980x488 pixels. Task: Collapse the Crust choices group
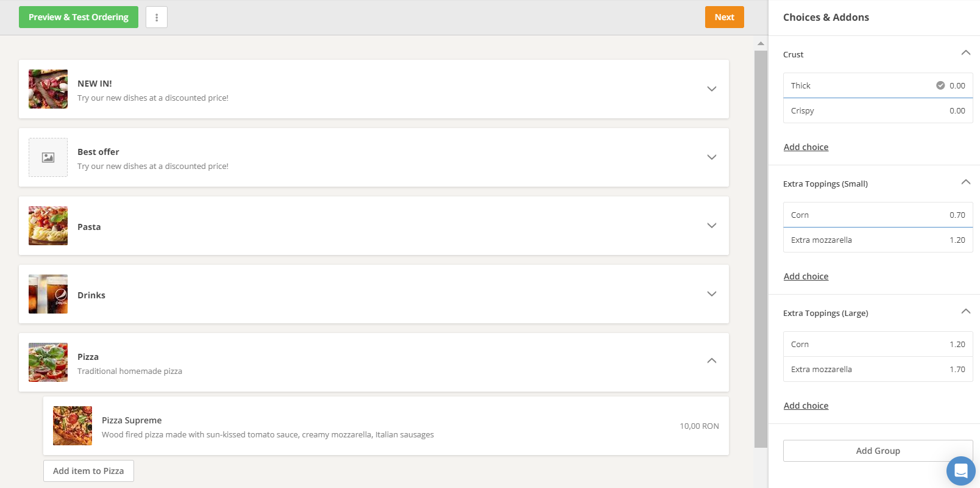point(965,53)
